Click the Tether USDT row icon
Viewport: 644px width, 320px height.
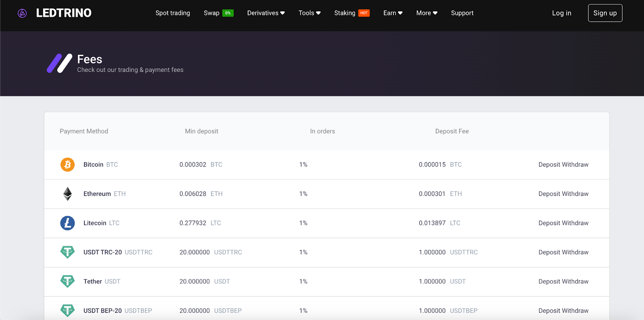pyautogui.click(x=68, y=281)
